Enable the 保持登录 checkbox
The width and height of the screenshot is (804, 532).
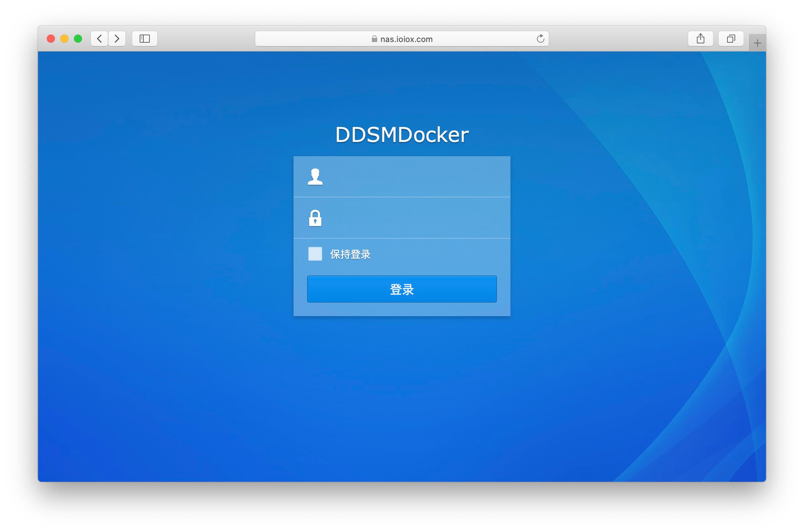315,254
